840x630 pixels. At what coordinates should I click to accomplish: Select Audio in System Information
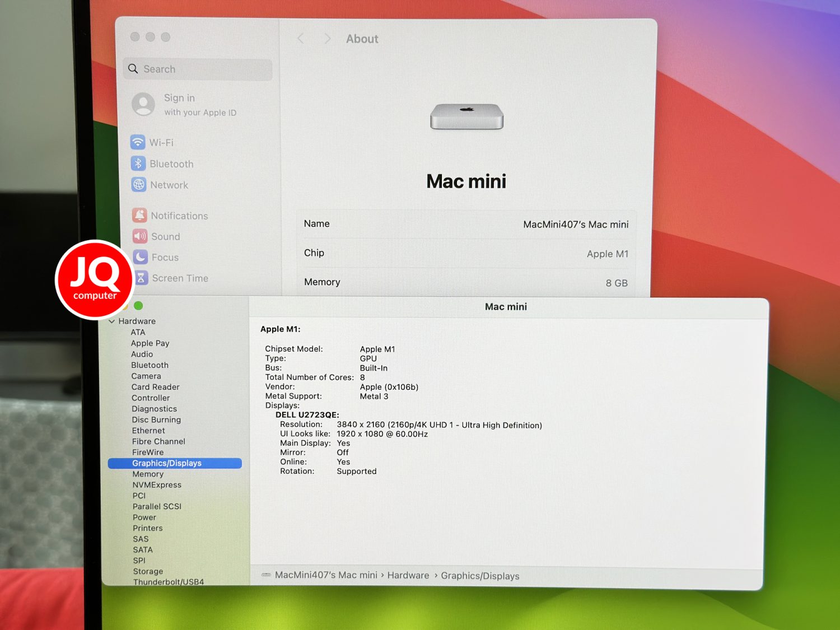142,354
